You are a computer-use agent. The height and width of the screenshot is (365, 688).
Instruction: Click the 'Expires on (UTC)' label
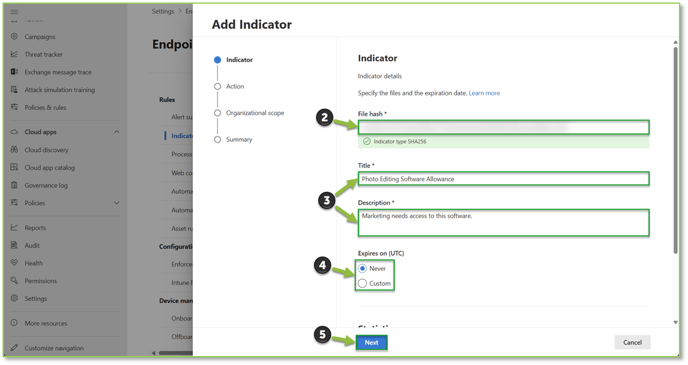coord(381,254)
